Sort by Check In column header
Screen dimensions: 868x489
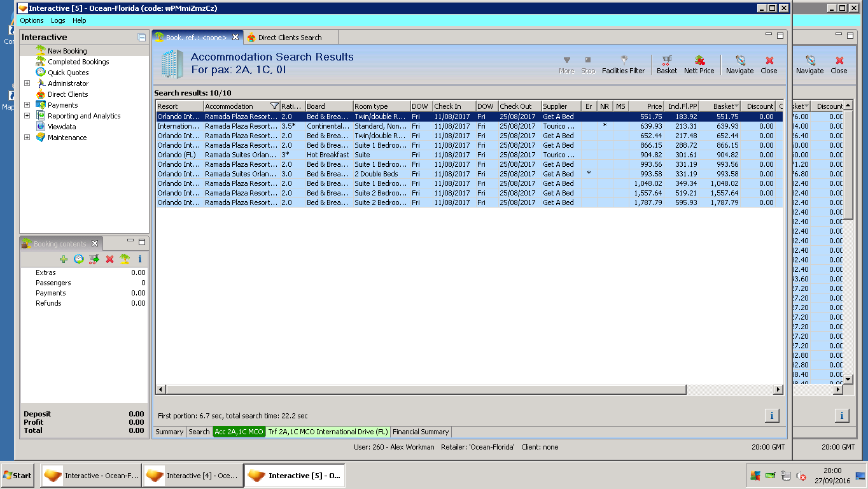(454, 106)
